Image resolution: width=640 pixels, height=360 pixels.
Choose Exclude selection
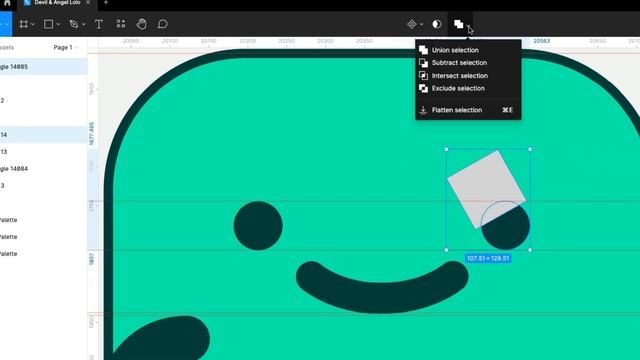(468, 88)
